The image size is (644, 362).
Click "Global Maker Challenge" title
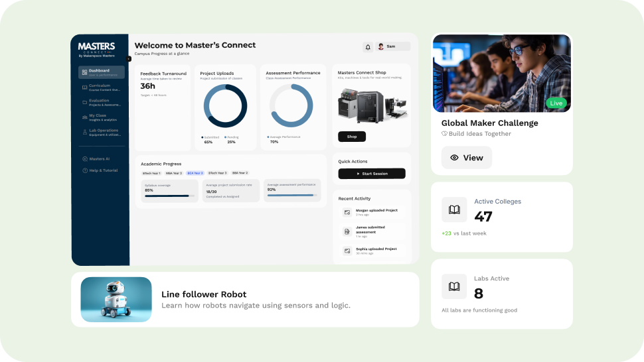coord(489,123)
